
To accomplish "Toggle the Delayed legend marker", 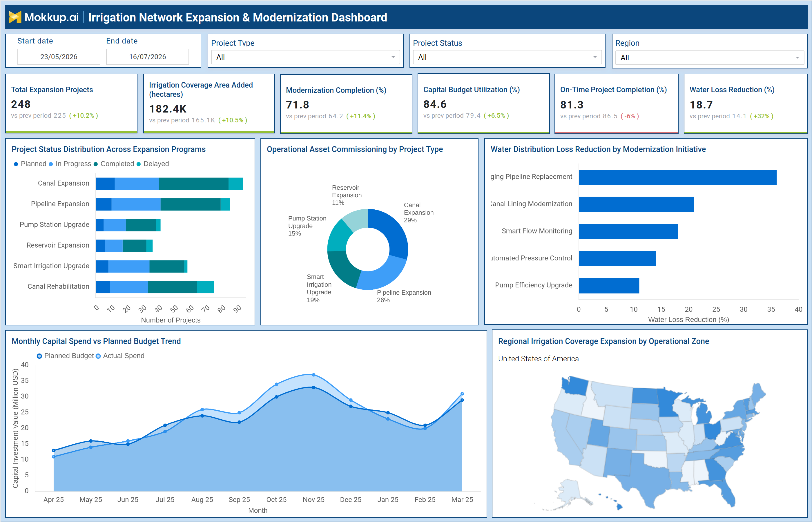I will pos(139,164).
